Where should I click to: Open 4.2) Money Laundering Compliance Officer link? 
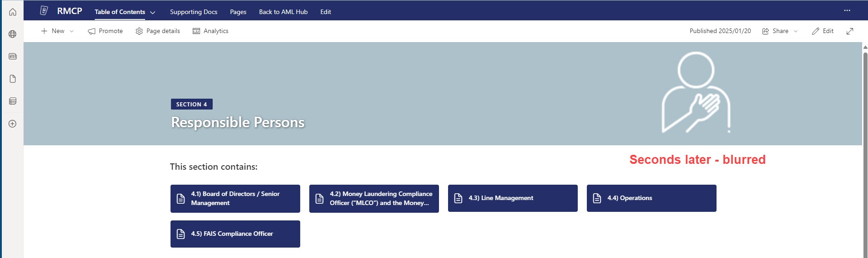point(374,198)
